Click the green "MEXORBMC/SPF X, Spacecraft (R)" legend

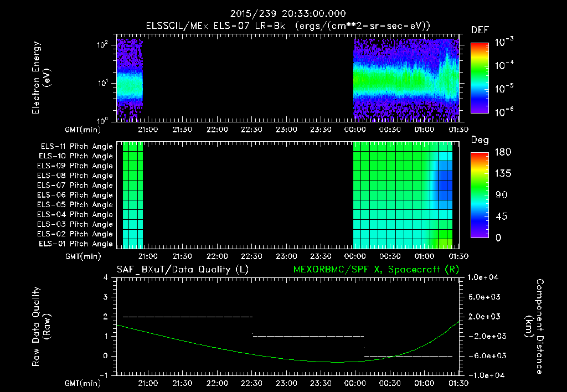pyautogui.click(x=376, y=270)
